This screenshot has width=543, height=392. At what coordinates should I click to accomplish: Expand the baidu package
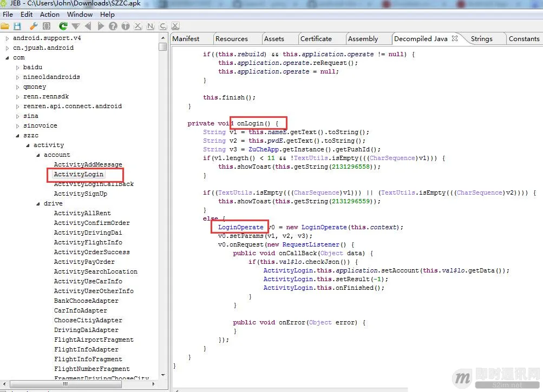(17, 68)
